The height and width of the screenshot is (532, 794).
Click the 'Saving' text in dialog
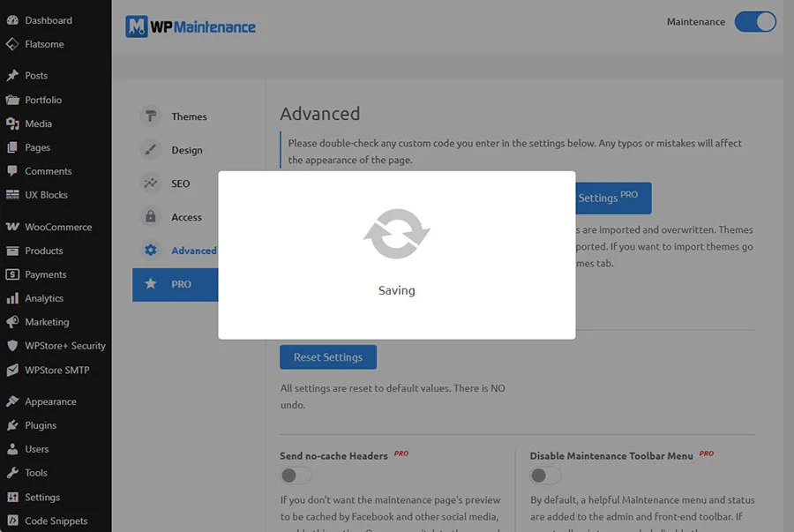[x=396, y=290]
